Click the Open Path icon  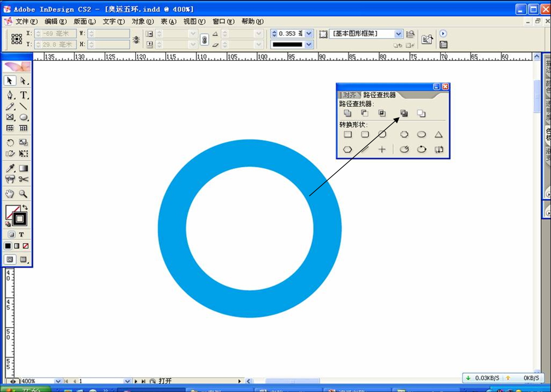[404, 149]
